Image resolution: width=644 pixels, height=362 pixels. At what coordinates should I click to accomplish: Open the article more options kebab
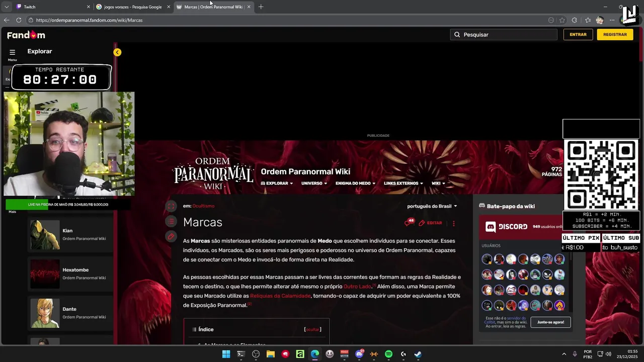coord(453,223)
